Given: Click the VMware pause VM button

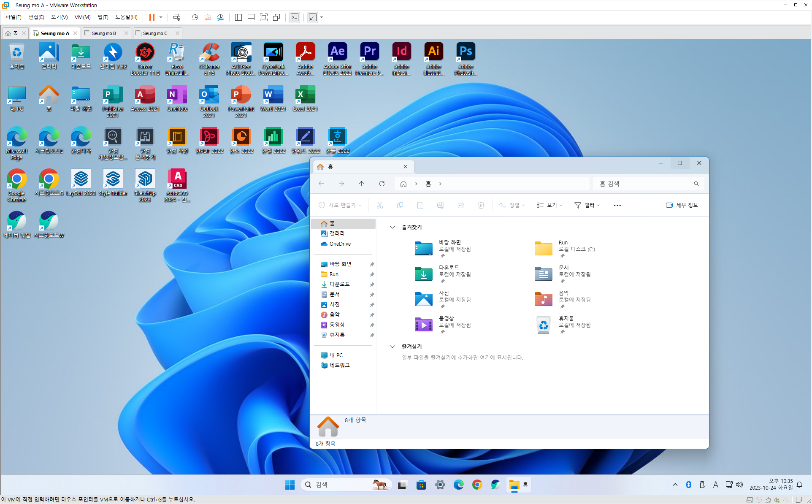Looking at the screenshot, I should pyautogui.click(x=152, y=17).
